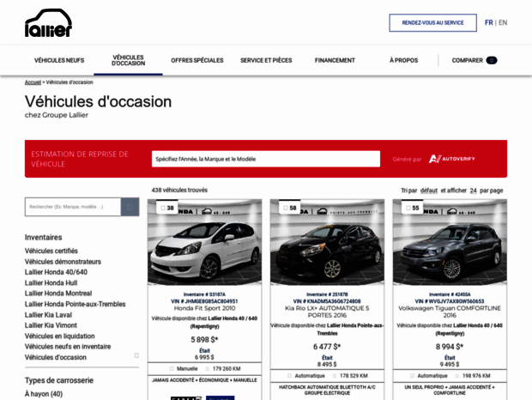The width and height of the screenshot is (532, 400).
Task: Click odometer icon beside 178 529 KM
Action: (x=335, y=376)
